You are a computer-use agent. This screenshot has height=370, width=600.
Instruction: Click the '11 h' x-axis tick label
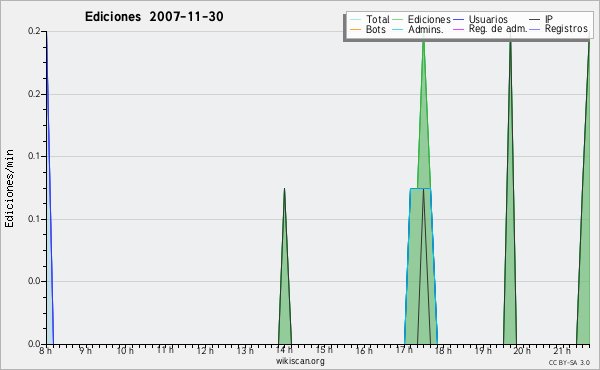(165, 349)
